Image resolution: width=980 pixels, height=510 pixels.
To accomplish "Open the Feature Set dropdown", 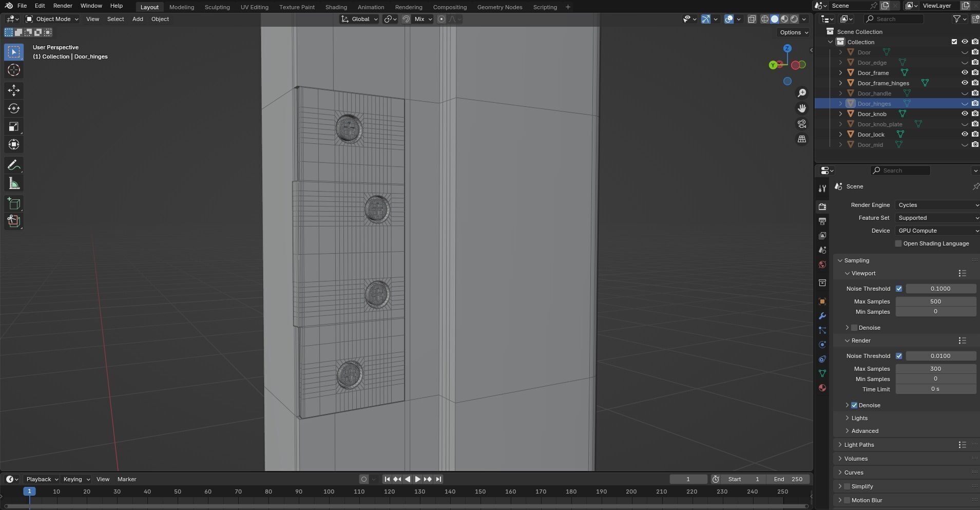I will tap(937, 218).
